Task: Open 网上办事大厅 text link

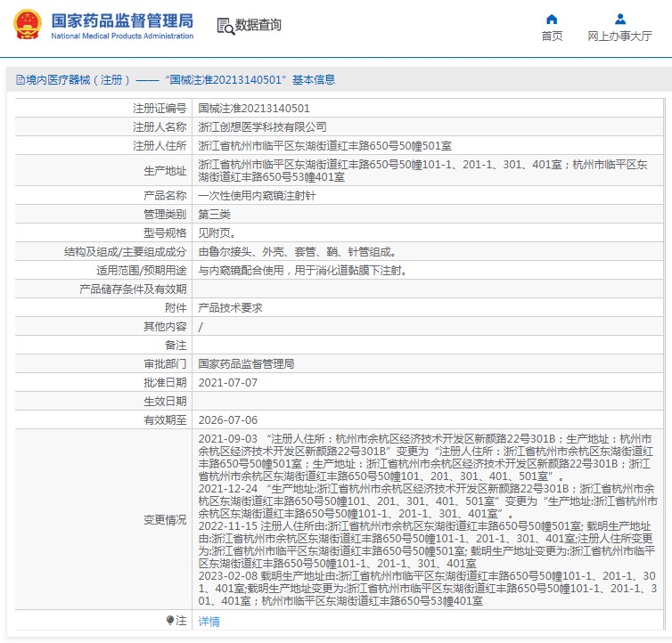Action: coord(619,36)
